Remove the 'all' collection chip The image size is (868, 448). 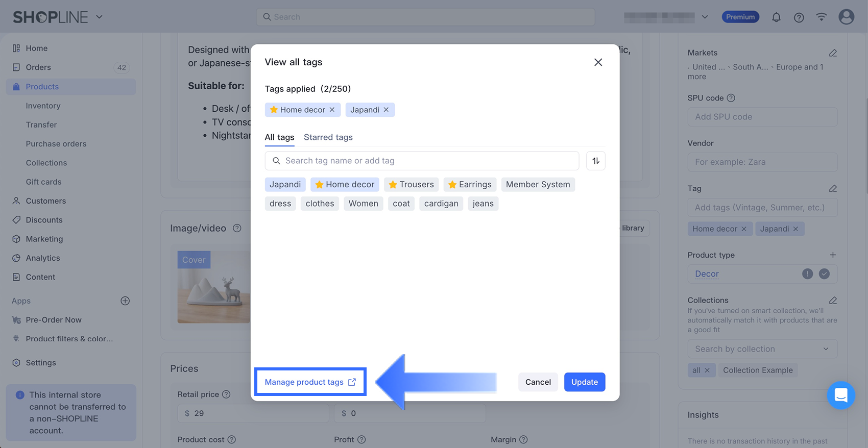pyautogui.click(x=707, y=370)
